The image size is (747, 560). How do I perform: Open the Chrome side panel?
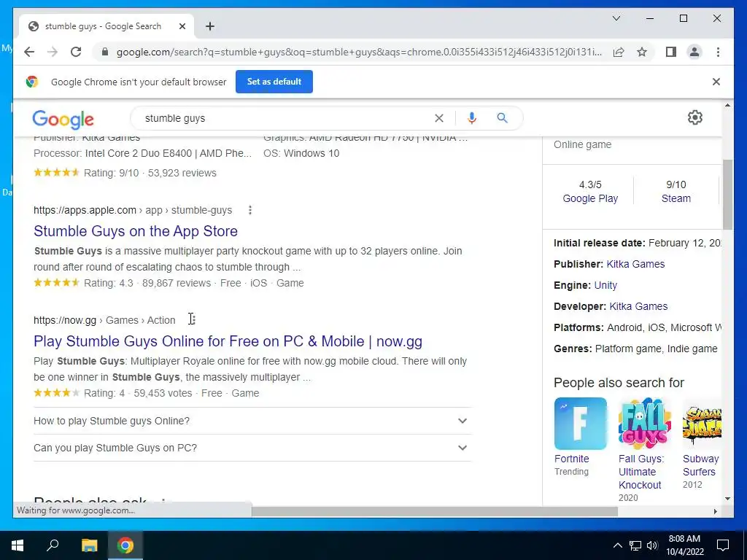pos(671,52)
